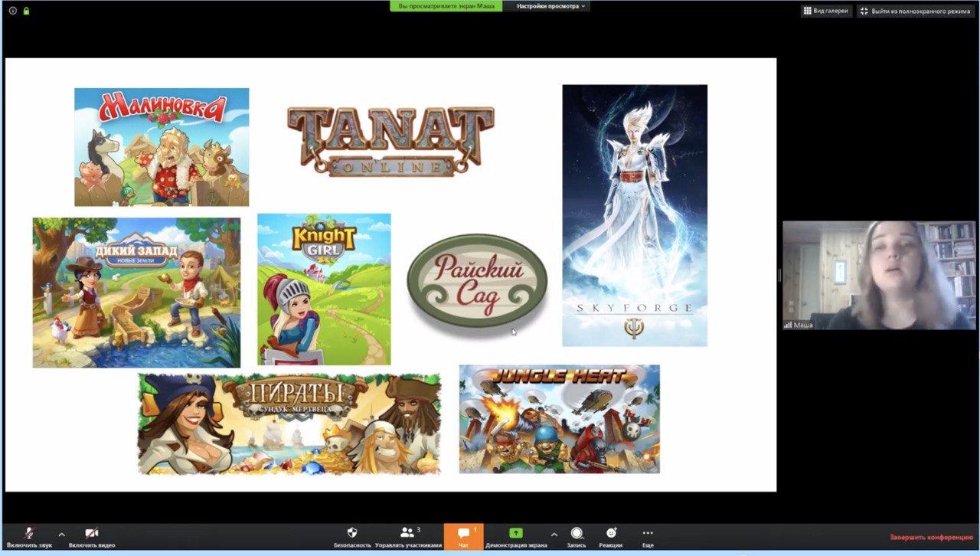Click Завершить конференцию
The image size is (980, 556).
pos(931,538)
